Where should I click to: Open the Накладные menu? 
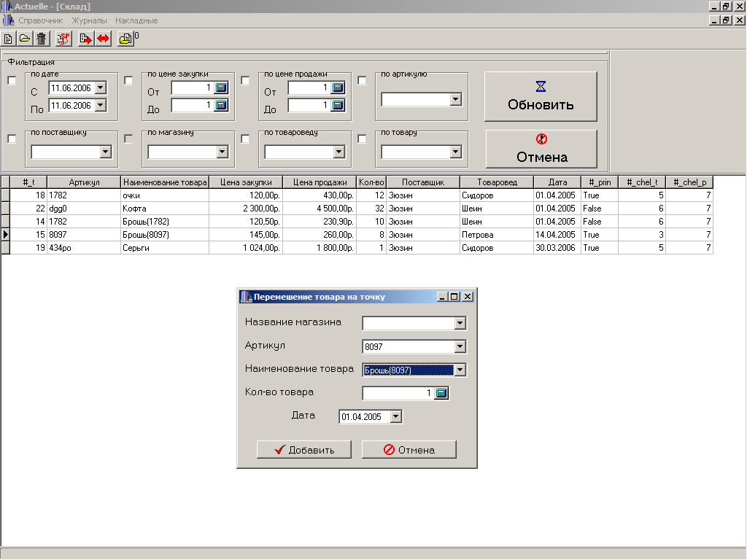tap(136, 20)
